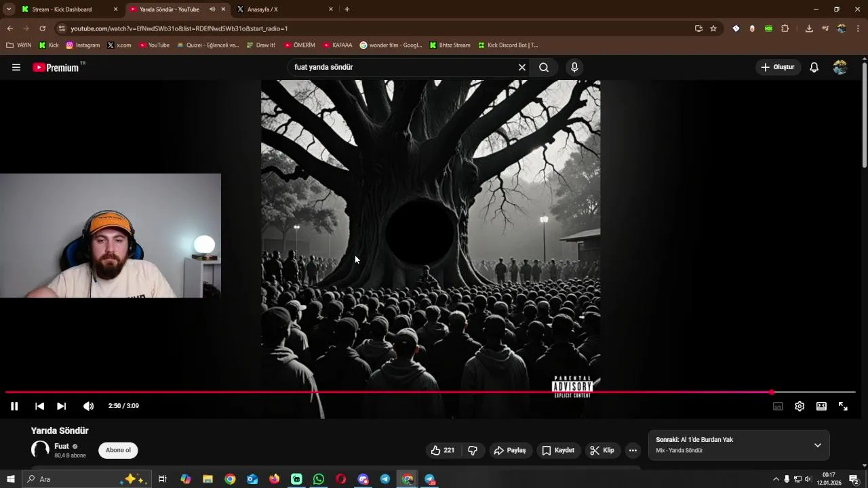
Task: Open the Windows Start menu
Action: (11, 479)
